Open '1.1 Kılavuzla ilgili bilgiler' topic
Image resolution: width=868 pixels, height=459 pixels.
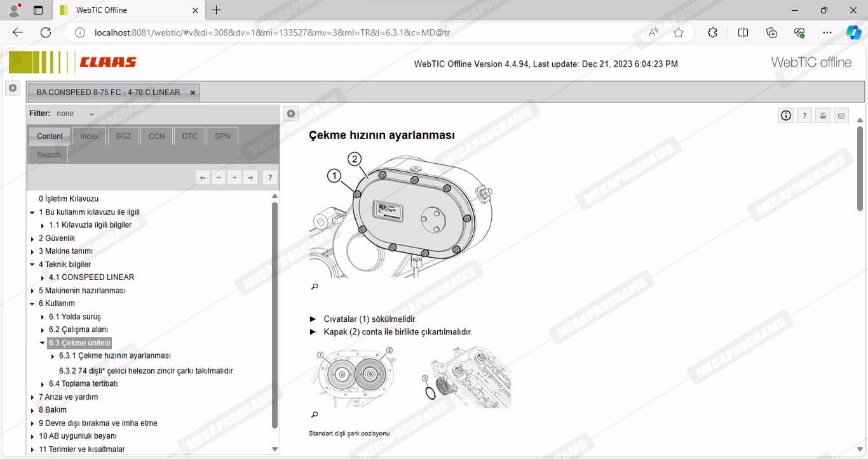point(90,225)
